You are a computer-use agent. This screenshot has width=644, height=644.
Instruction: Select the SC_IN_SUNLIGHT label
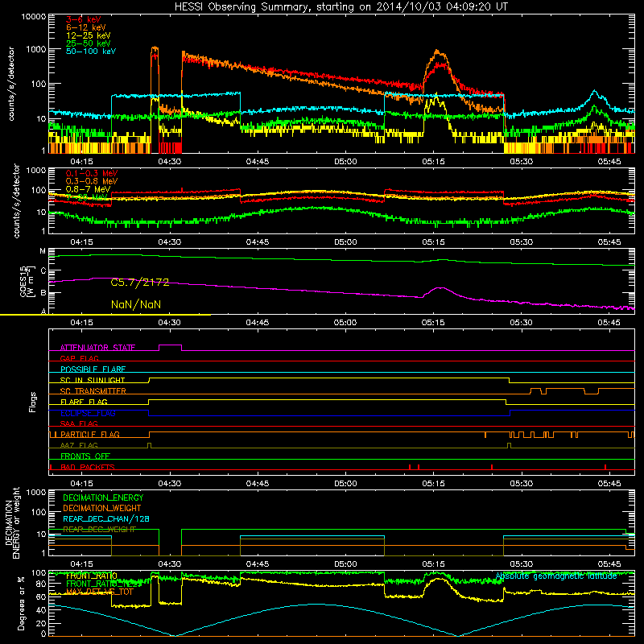pos(93,380)
